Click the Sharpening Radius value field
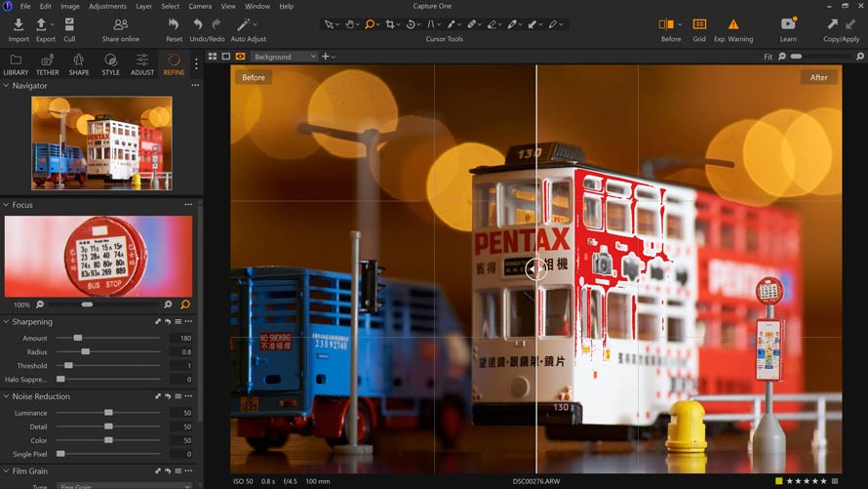The width and height of the screenshot is (868, 489). (181, 351)
